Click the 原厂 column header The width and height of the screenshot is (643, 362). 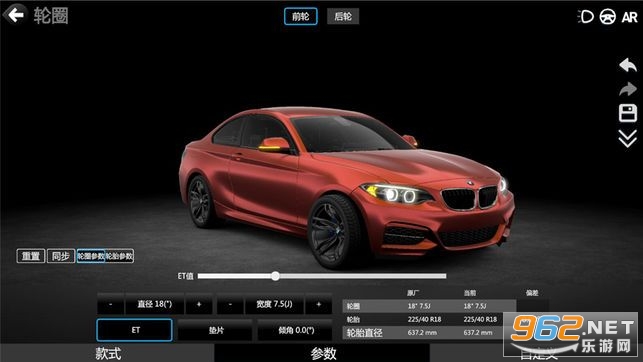pyautogui.click(x=413, y=293)
